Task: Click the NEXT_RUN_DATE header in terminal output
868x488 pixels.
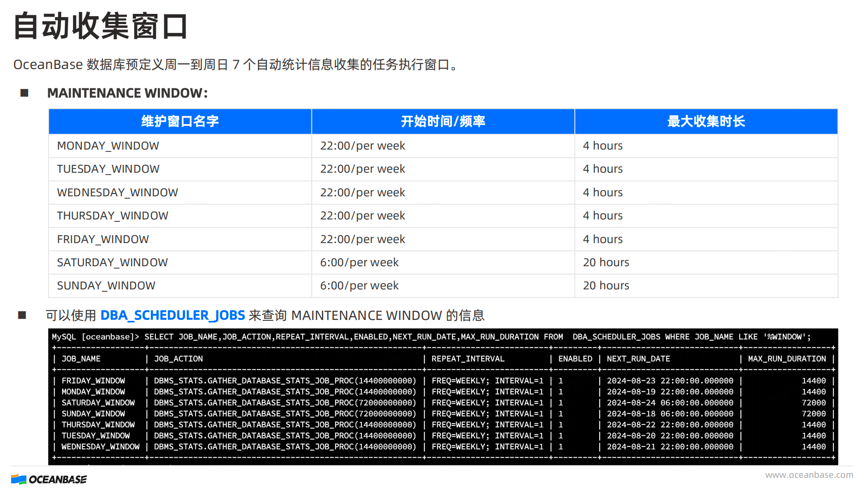Action: tap(638, 359)
